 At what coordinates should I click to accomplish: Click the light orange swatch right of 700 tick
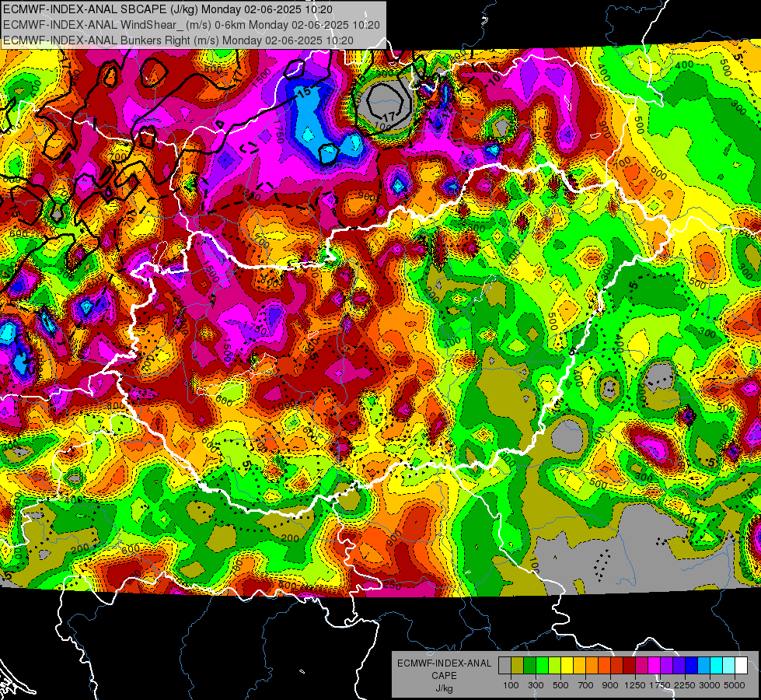(x=592, y=666)
